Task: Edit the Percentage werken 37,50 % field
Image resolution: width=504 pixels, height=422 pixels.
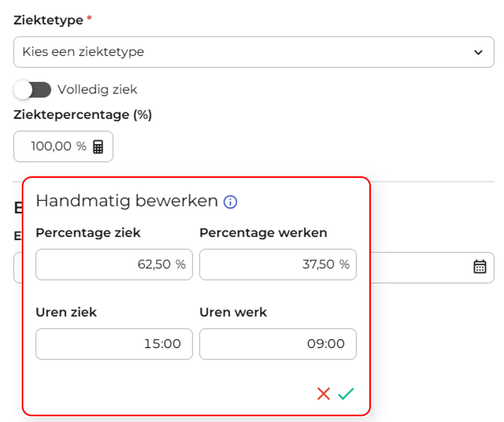Action: click(x=278, y=264)
